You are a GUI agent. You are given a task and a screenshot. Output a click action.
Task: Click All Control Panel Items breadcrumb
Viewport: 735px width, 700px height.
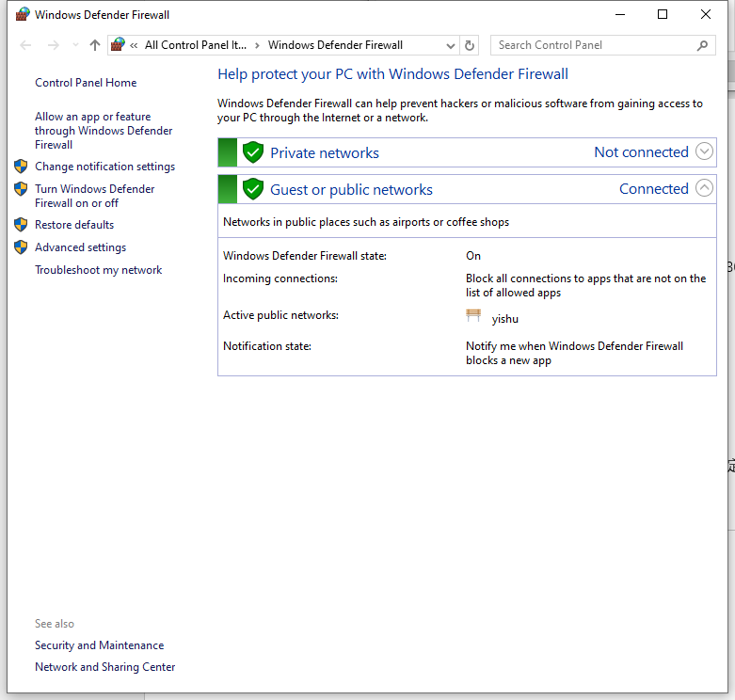196,45
